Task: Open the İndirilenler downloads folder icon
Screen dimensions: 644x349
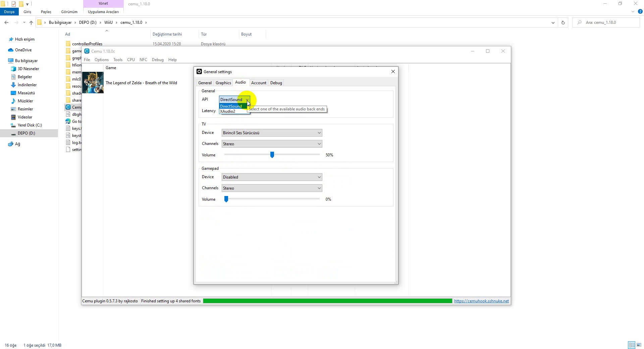Action: click(13, 85)
